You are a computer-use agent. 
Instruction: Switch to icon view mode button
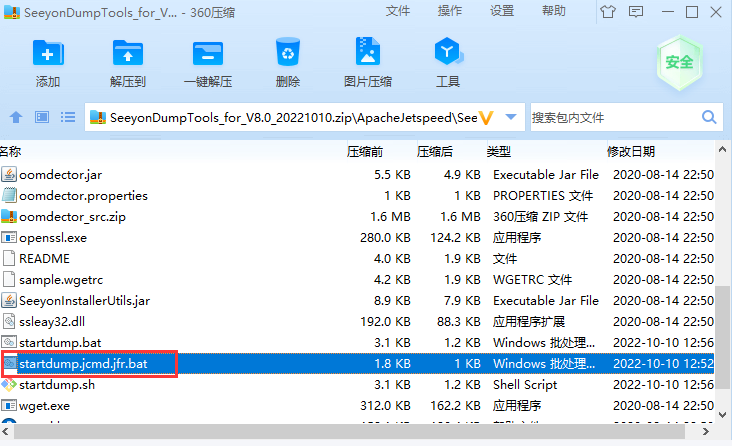tap(42, 117)
